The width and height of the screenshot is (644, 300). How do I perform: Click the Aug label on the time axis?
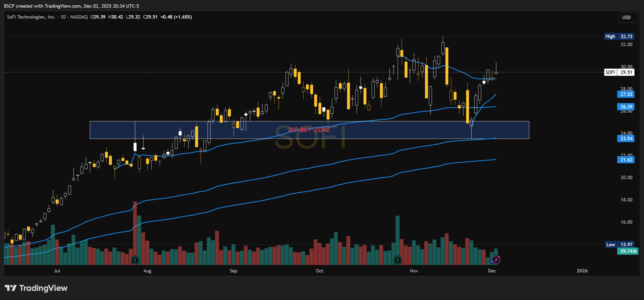147,271
